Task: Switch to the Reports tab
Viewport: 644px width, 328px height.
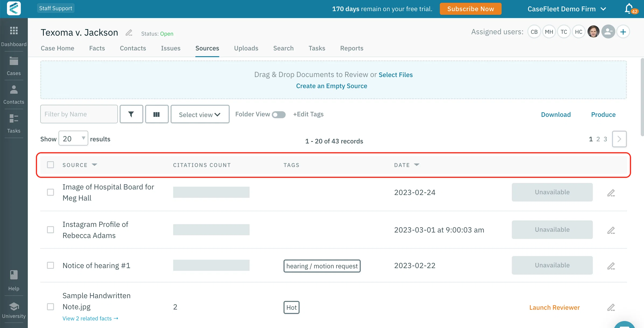Action: tap(352, 48)
